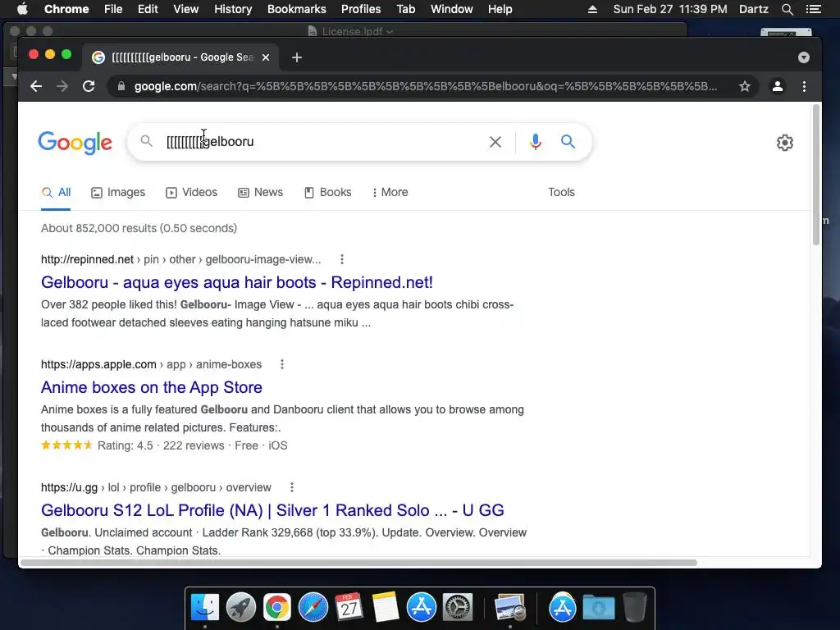
Task: Open the View menu
Action: point(186,9)
